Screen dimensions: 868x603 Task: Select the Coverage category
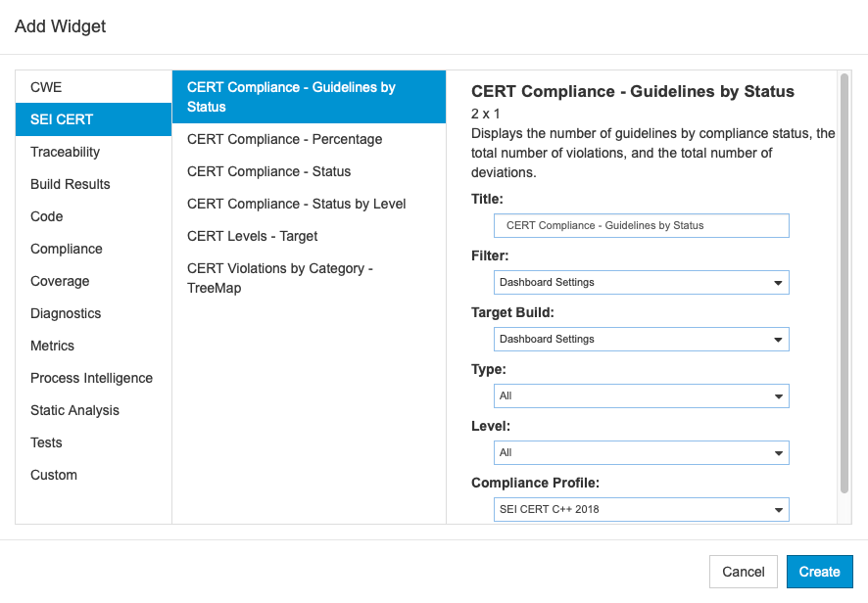click(x=93, y=281)
